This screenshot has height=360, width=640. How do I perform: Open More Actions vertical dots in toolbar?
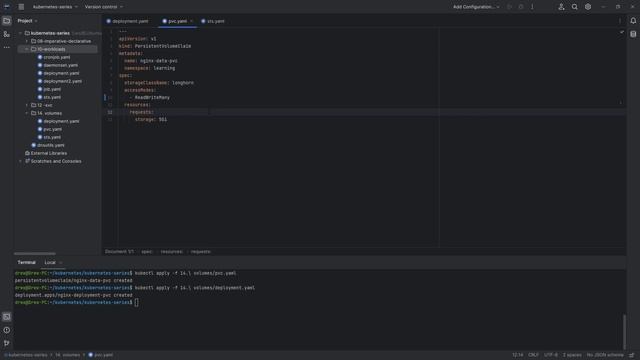(532, 7)
